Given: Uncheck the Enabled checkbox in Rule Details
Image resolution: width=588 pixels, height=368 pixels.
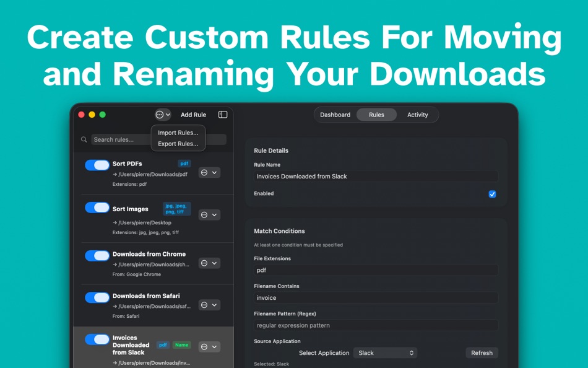Looking at the screenshot, I should click(x=492, y=194).
